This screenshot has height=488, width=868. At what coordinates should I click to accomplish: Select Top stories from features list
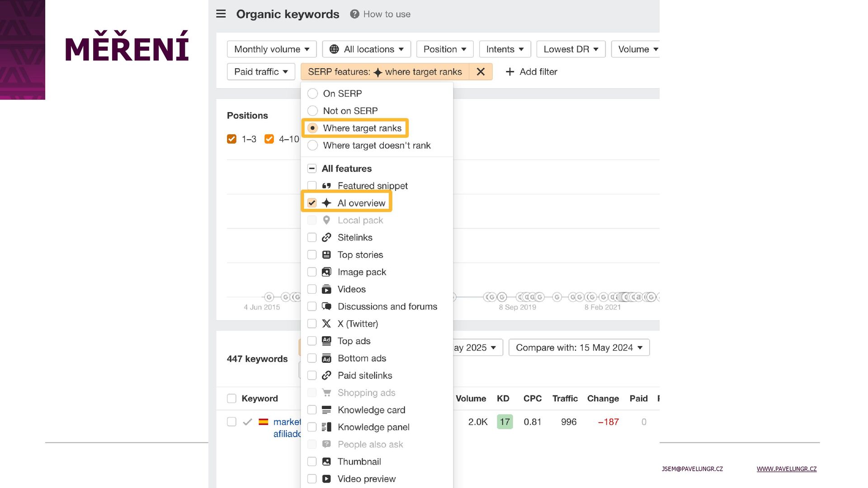[312, 255]
